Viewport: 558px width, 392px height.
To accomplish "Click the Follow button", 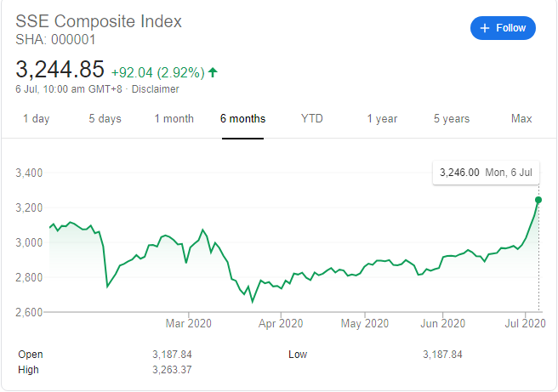I will [x=503, y=28].
